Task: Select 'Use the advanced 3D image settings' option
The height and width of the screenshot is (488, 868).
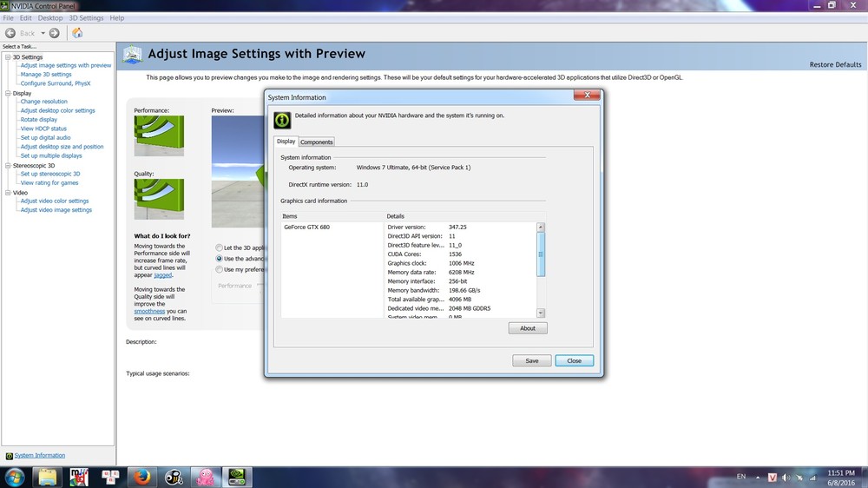Action: pyautogui.click(x=220, y=259)
